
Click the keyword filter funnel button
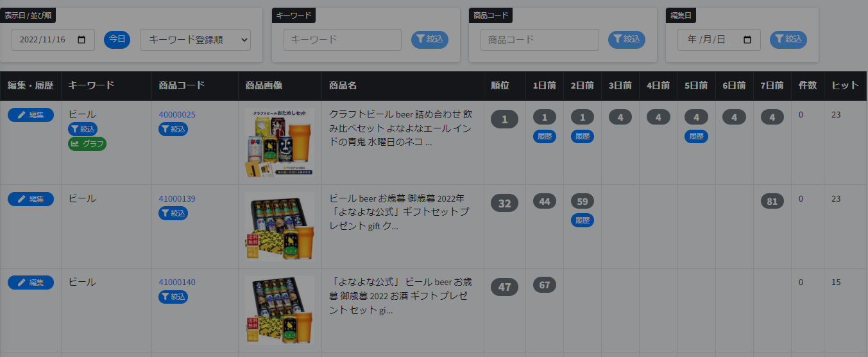coord(430,40)
